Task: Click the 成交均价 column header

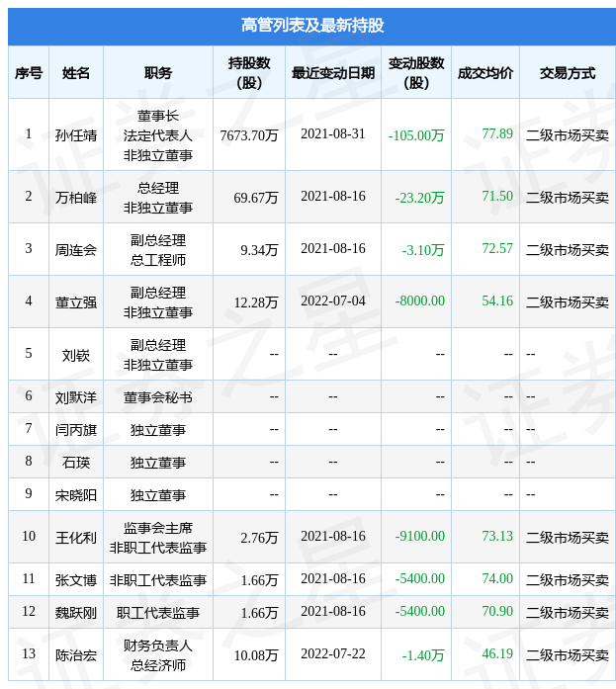Action: point(485,73)
